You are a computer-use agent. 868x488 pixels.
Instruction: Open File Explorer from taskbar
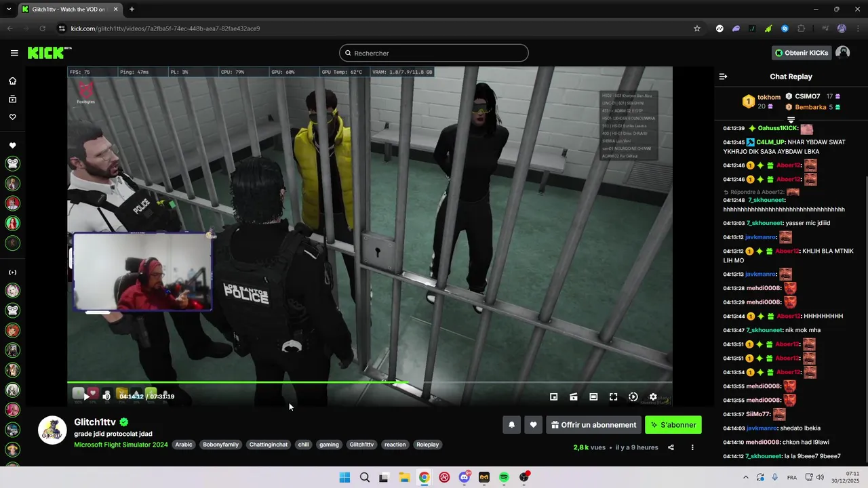[x=404, y=477]
